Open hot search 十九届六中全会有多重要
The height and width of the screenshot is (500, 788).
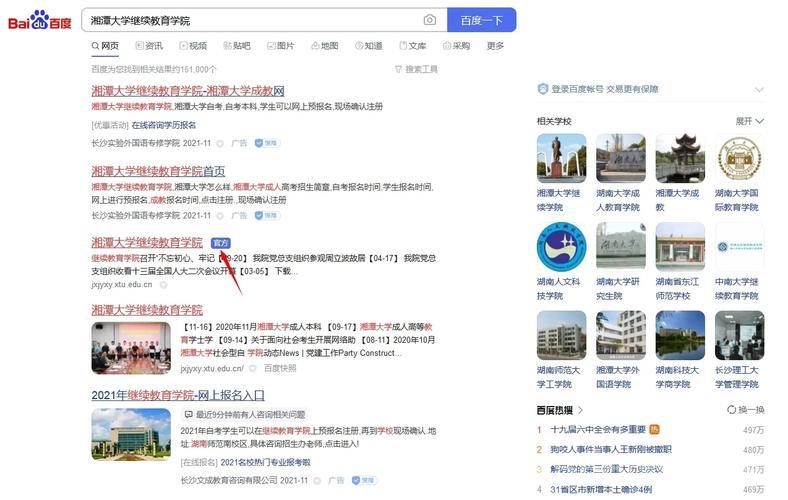[598, 430]
